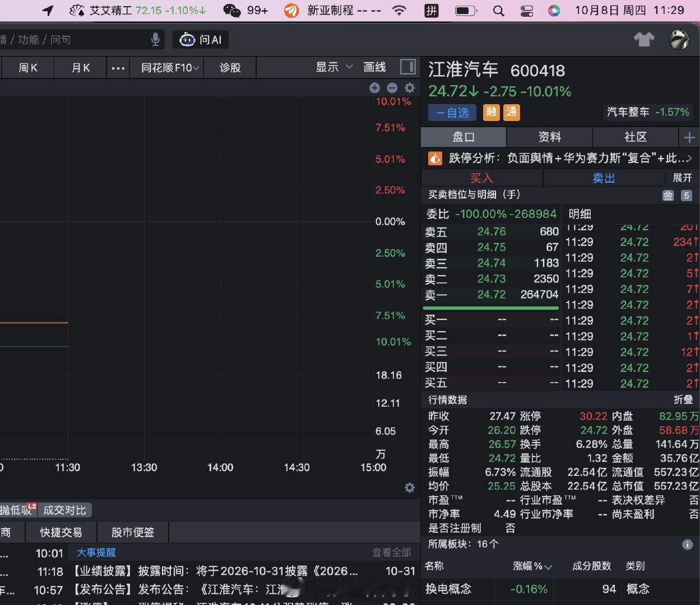This screenshot has width=700, height=605.
Task: Open the 抛低吸 L2 tab
Action: [x=18, y=510]
